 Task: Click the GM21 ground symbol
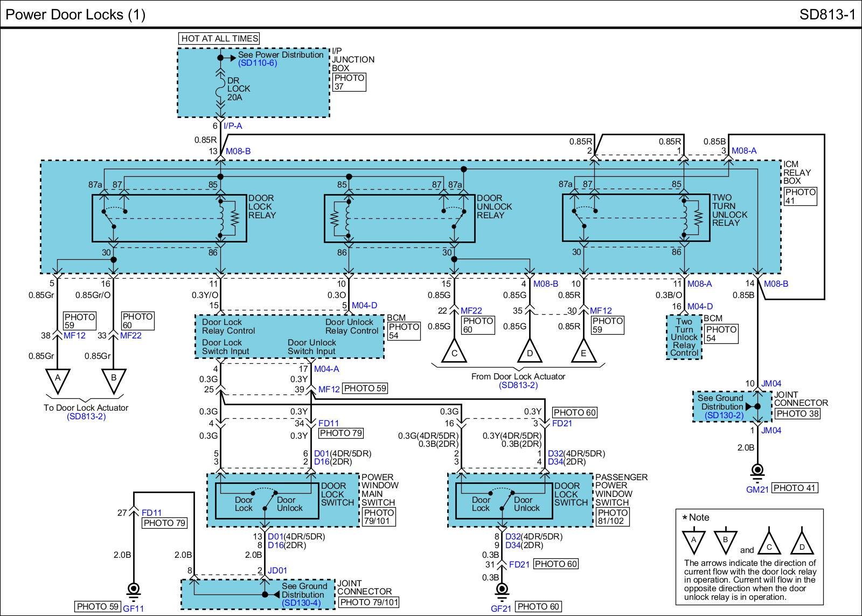coord(757,470)
